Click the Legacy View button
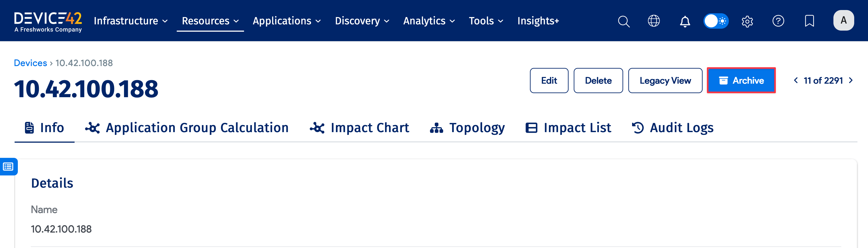This screenshot has width=868, height=248. point(665,81)
